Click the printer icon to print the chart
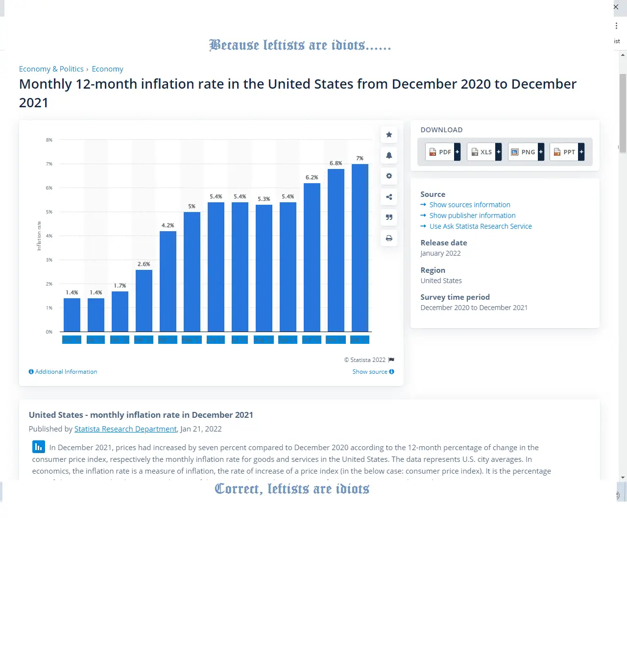 click(x=389, y=238)
